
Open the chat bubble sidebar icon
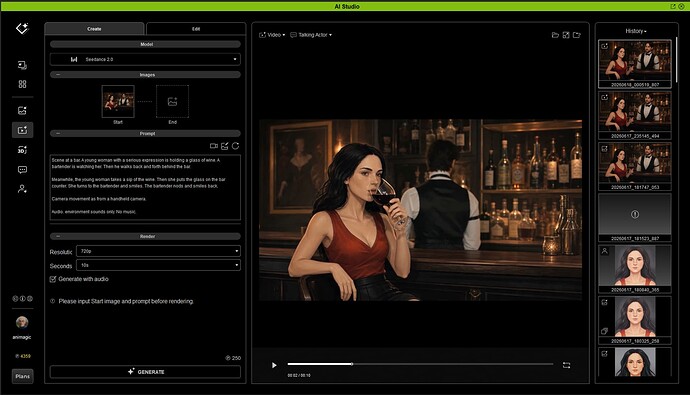pos(22,170)
